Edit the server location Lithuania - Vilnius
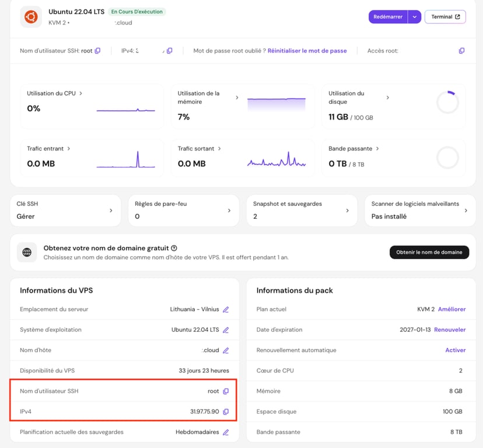 pyautogui.click(x=226, y=309)
